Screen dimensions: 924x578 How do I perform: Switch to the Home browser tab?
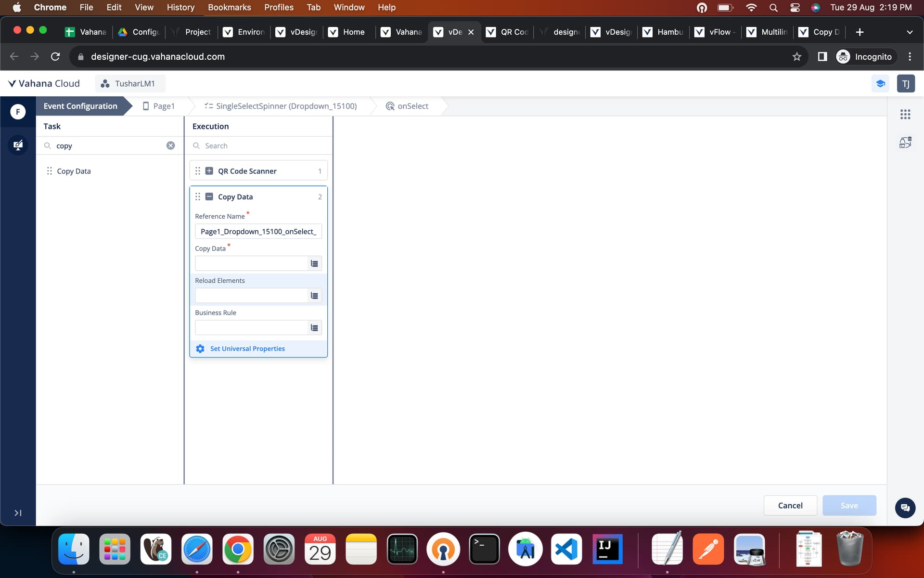point(350,32)
